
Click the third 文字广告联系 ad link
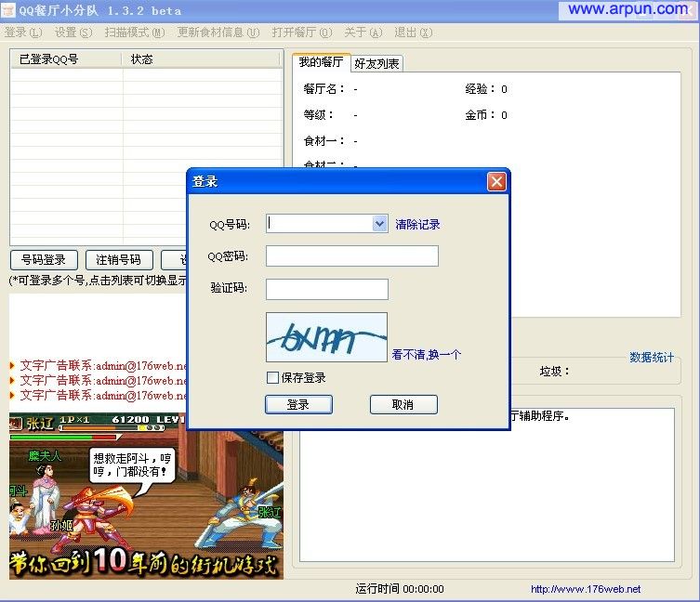[103, 396]
